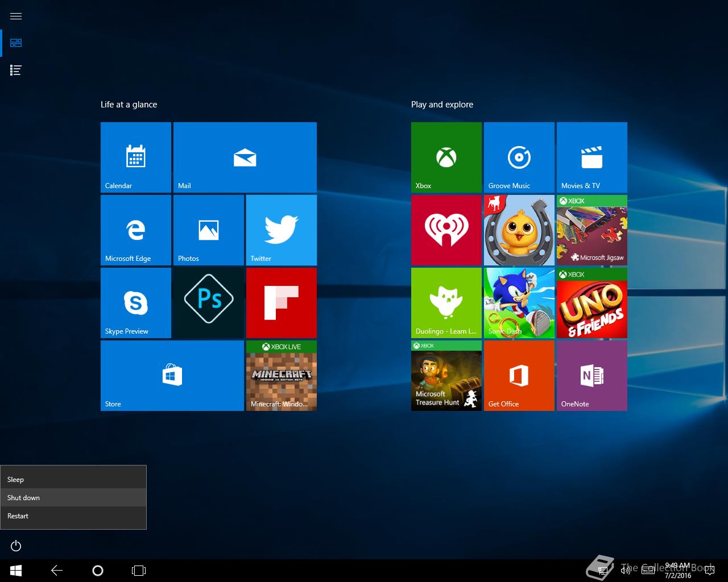Launch the Duolingo tile
The height and width of the screenshot is (582, 728).
[446, 303]
